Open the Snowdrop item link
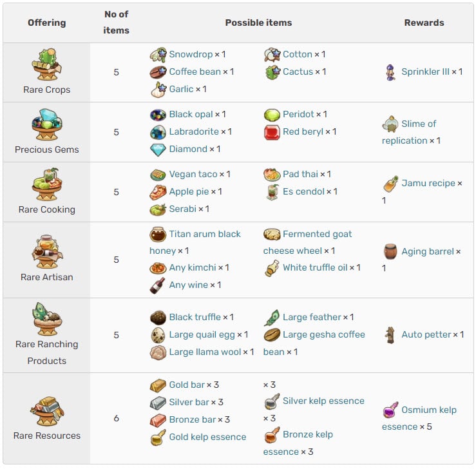 click(x=191, y=54)
